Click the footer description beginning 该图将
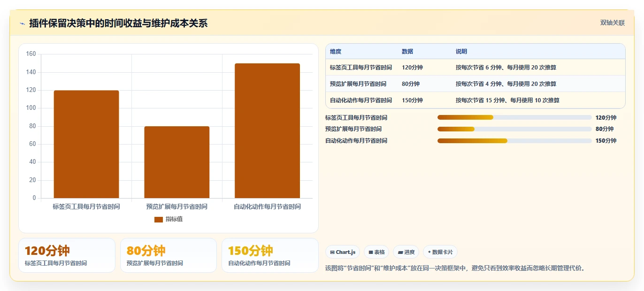Image resolution: width=644 pixels, height=291 pixels. (455, 268)
